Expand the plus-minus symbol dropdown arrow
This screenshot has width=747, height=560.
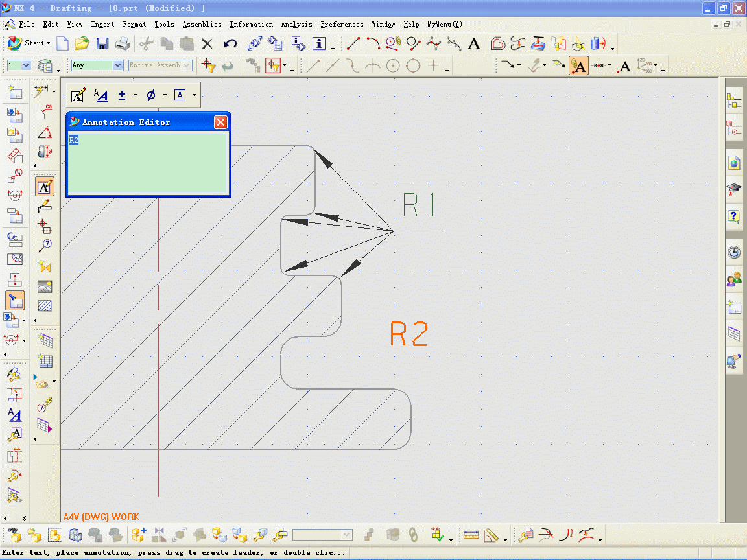[136, 95]
